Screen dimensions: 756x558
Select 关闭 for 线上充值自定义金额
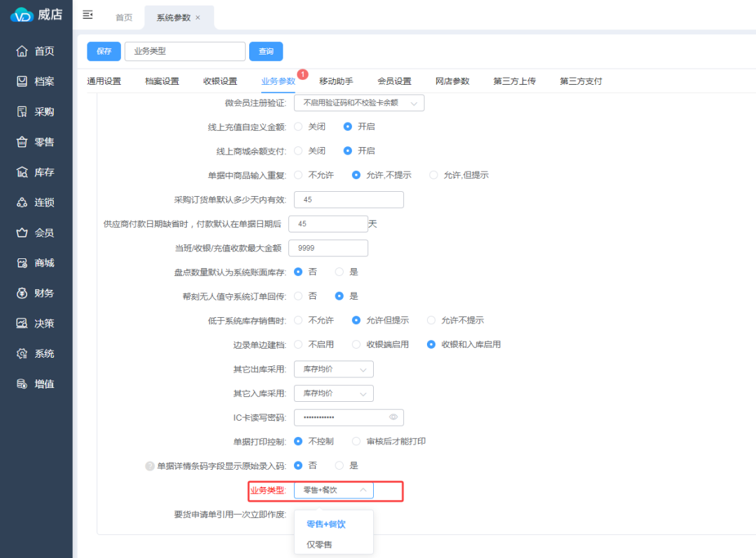click(299, 127)
